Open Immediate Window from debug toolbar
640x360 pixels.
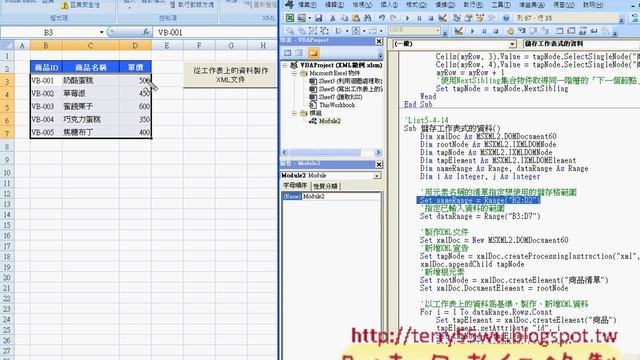571,31
